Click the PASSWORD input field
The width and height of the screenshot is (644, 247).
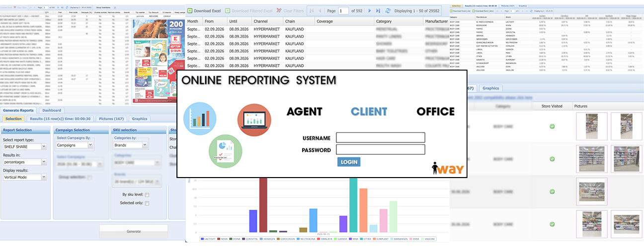point(381,149)
